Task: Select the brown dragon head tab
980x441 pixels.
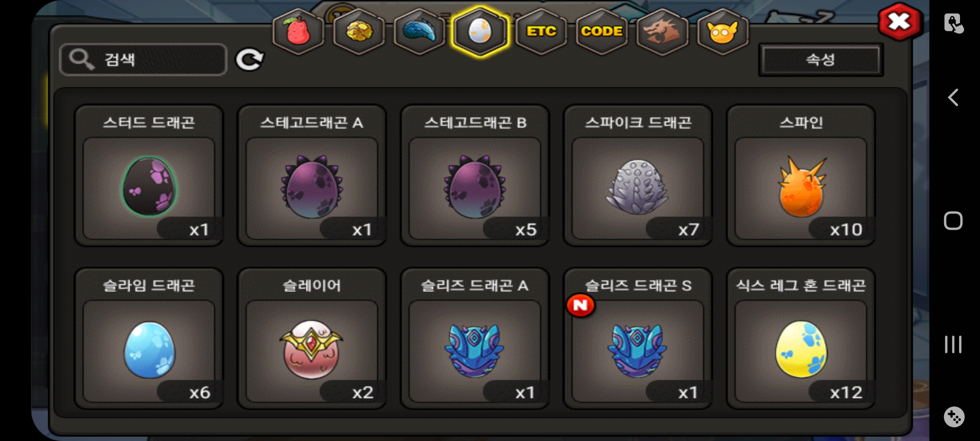Action: [x=662, y=32]
